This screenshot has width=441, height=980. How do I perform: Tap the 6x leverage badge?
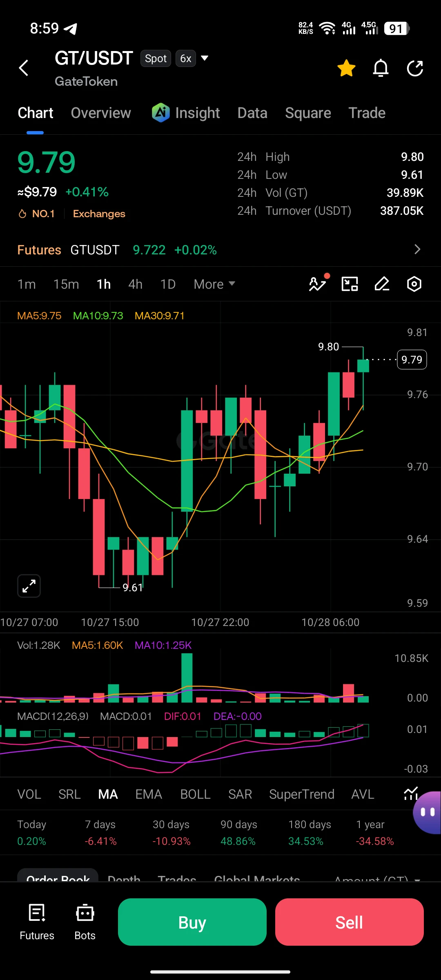point(186,58)
